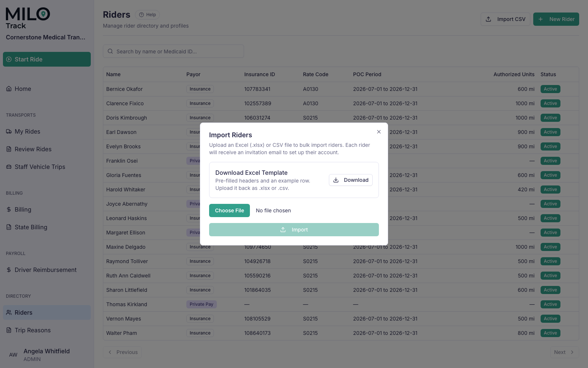Click the AW user avatar
Viewport: 588px width, 368px height.
(13, 355)
